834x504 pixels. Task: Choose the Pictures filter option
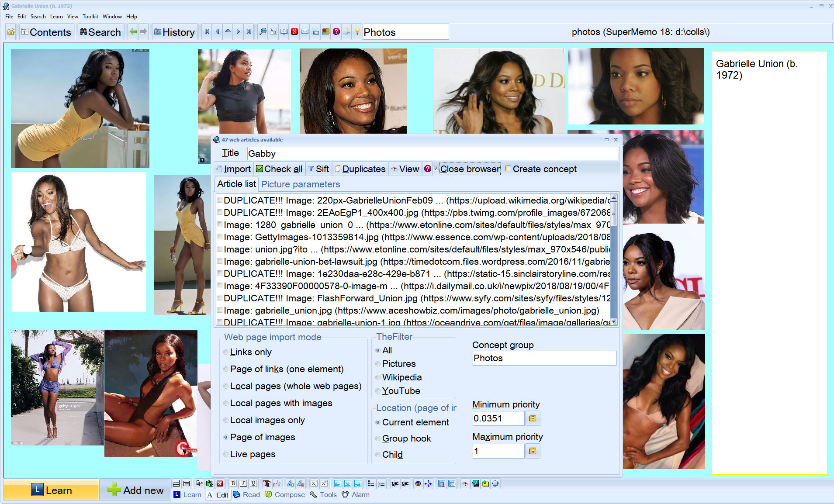click(x=378, y=364)
